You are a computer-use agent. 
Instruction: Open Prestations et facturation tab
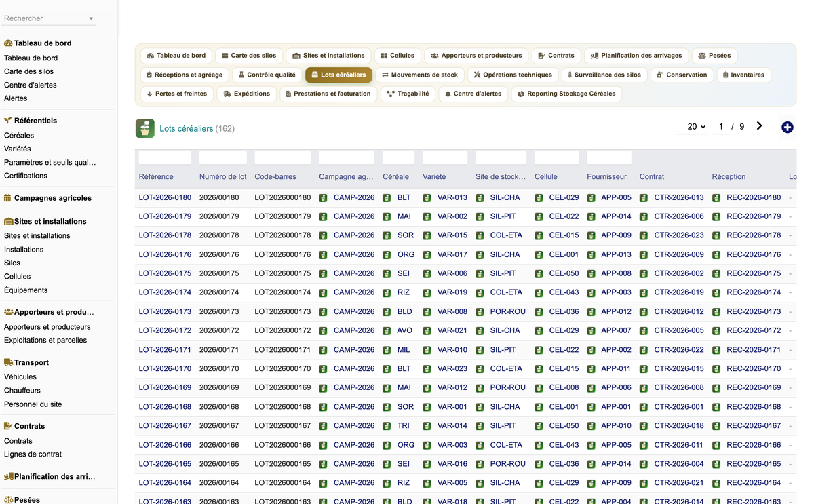(328, 94)
